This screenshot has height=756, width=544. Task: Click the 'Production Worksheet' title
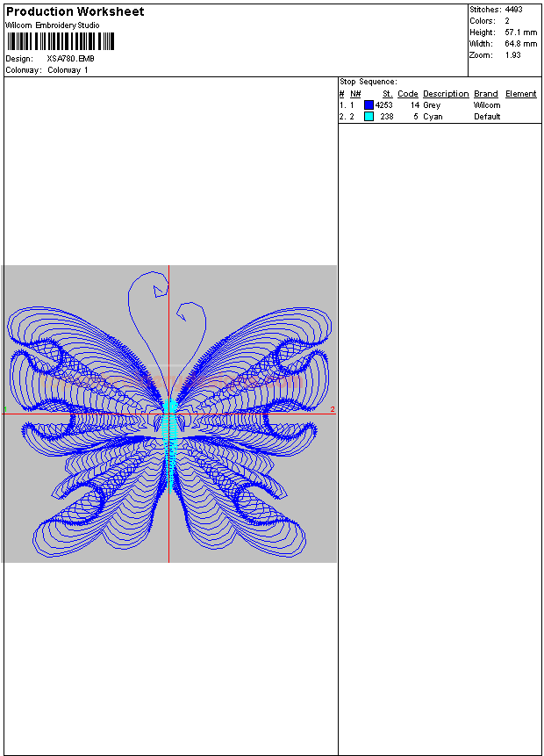click(75, 11)
